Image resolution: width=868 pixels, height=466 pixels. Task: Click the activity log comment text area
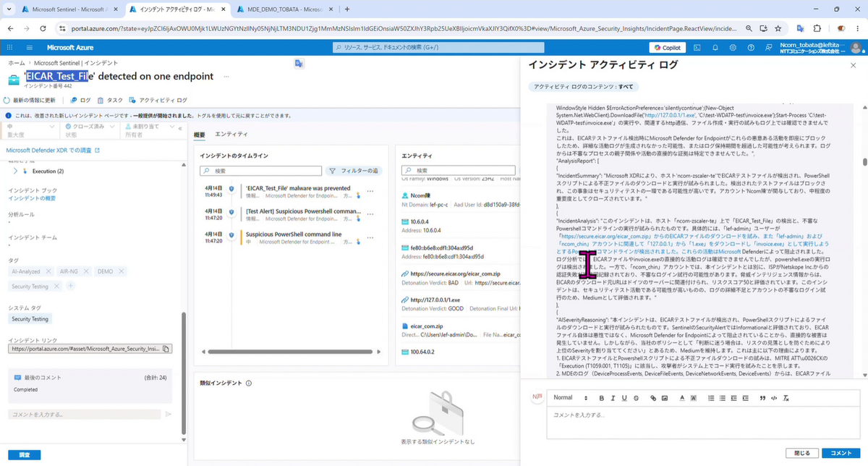[x=704, y=423]
